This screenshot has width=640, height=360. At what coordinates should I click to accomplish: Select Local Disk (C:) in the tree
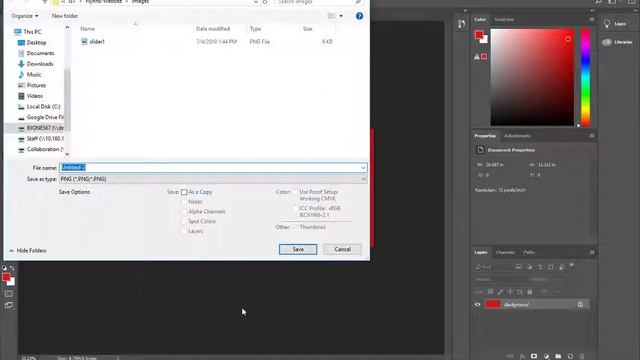click(43, 107)
